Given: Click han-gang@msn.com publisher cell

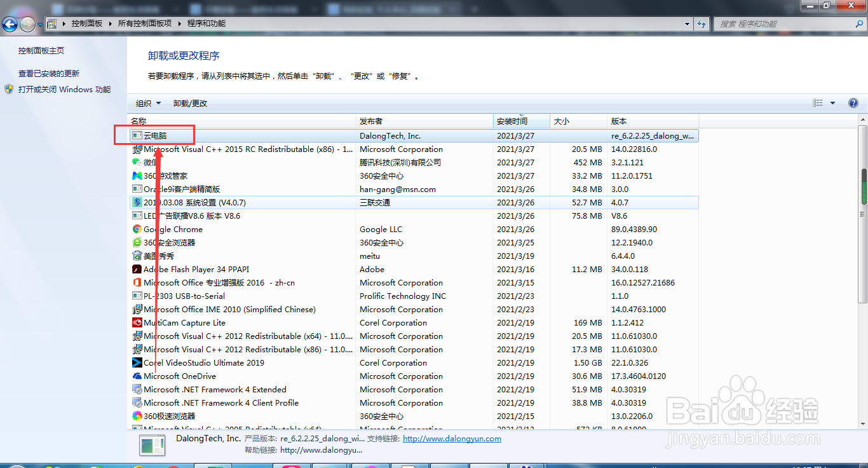Looking at the screenshot, I should tap(398, 189).
